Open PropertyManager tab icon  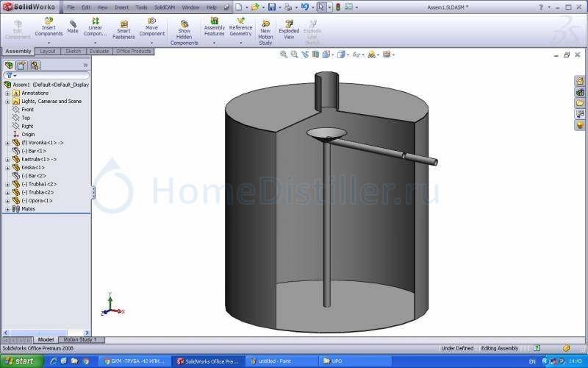[x=21, y=66]
